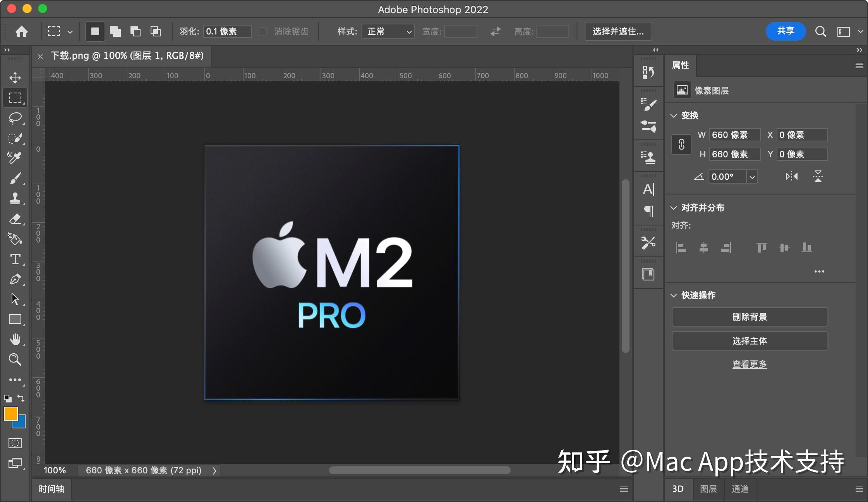Enable Quick Mask mode

coord(15,443)
